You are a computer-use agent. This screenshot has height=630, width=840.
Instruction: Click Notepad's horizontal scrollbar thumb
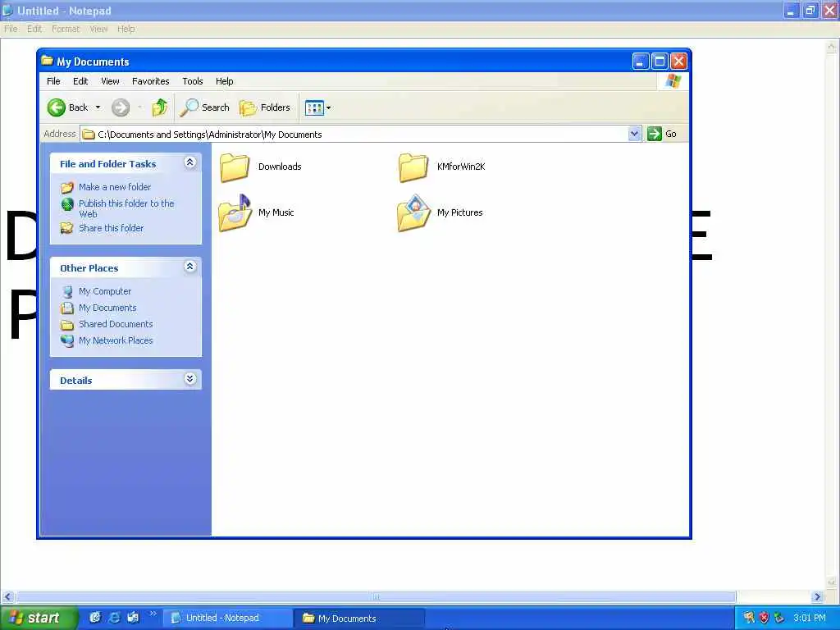pyautogui.click(x=376, y=597)
